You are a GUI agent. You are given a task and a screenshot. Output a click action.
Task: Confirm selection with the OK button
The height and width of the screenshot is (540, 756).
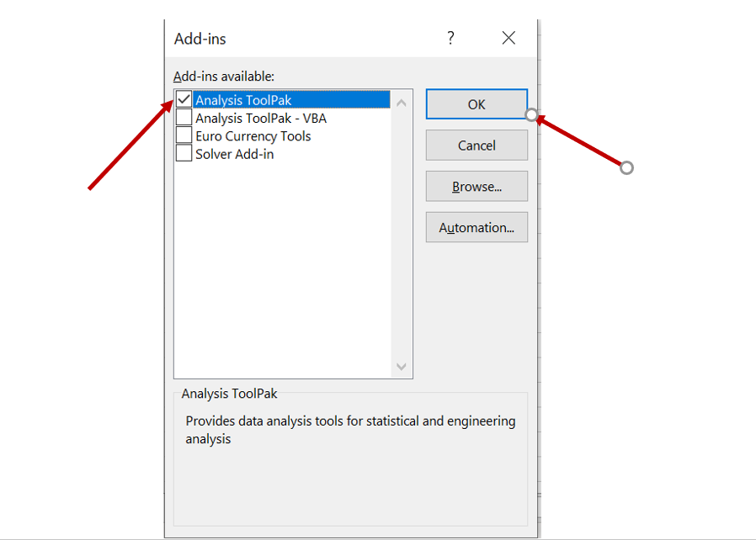[476, 103]
